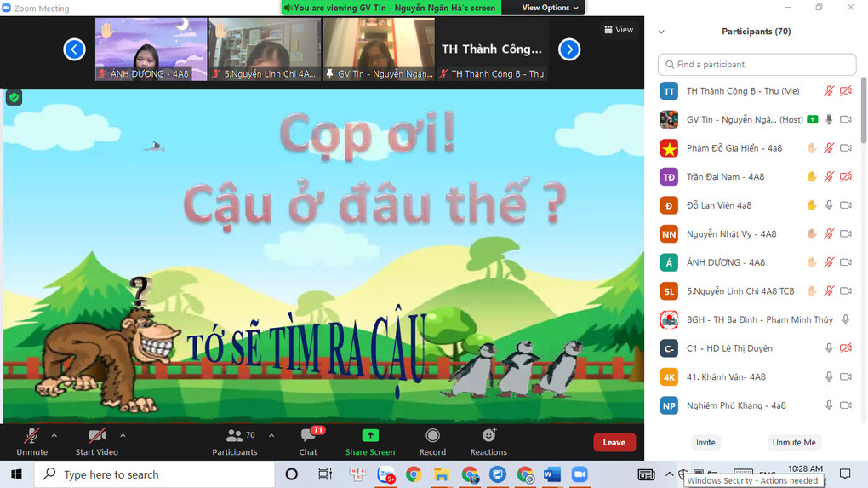Toggle microphone for Đỗ Lan Viên 4a8

click(x=829, y=205)
